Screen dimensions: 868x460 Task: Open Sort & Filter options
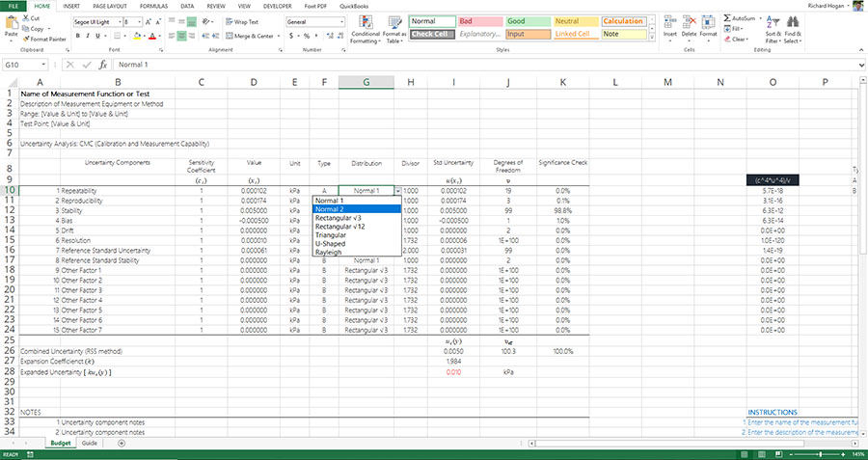tap(773, 30)
